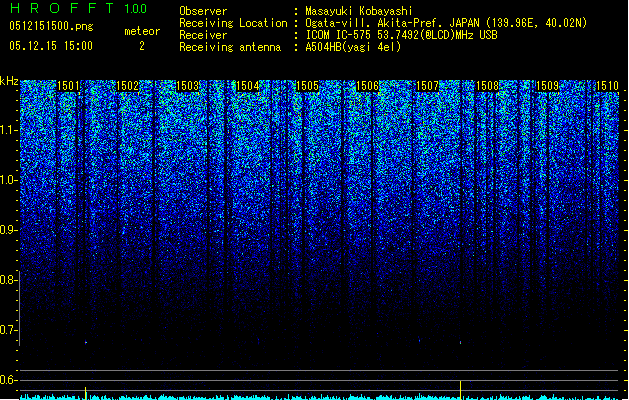Click the 1509 time marker
Image resolution: width=629 pixels, height=400 pixels.
click(x=547, y=86)
